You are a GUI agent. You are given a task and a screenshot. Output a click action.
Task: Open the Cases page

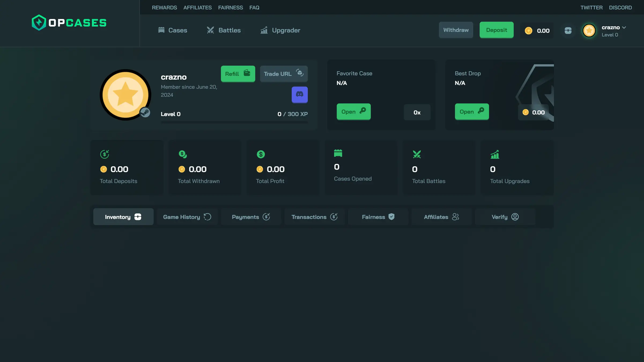(172, 30)
